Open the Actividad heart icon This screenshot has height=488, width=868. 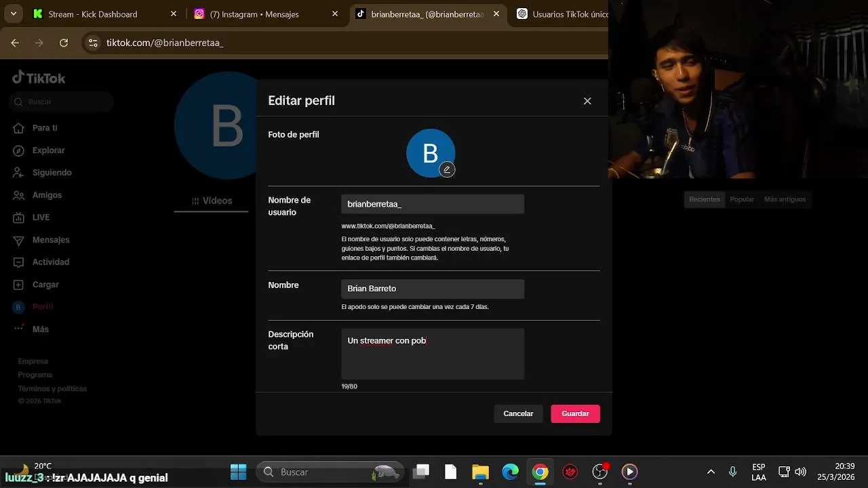coord(19,262)
